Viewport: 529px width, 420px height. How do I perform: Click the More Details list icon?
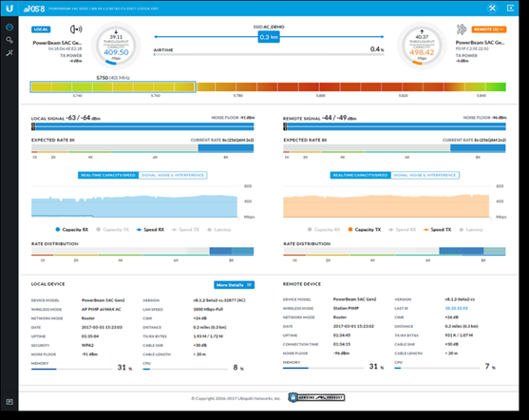pos(249,285)
